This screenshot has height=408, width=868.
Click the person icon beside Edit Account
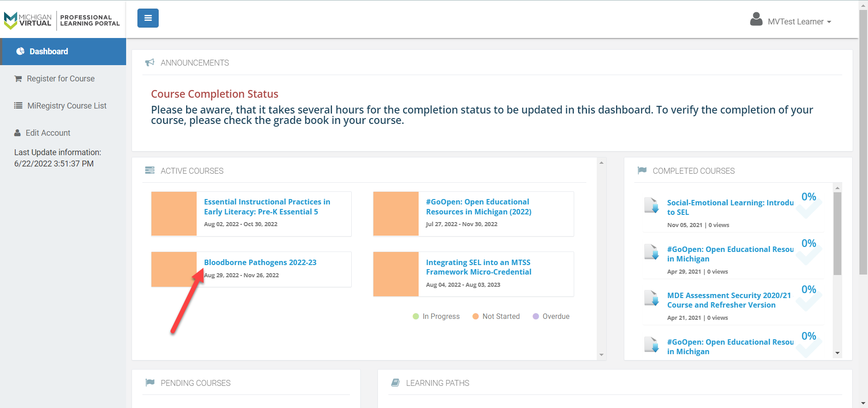click(18, 133)
